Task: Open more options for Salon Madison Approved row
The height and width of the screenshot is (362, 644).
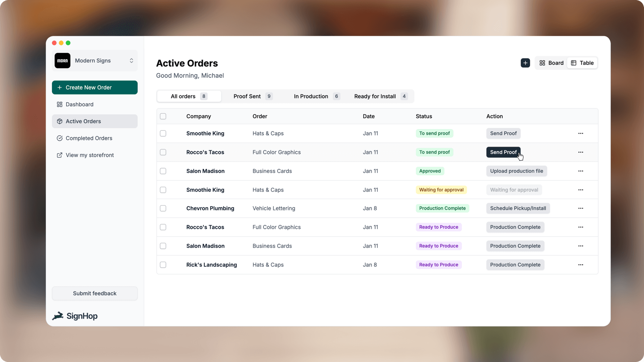Action: 581,171
